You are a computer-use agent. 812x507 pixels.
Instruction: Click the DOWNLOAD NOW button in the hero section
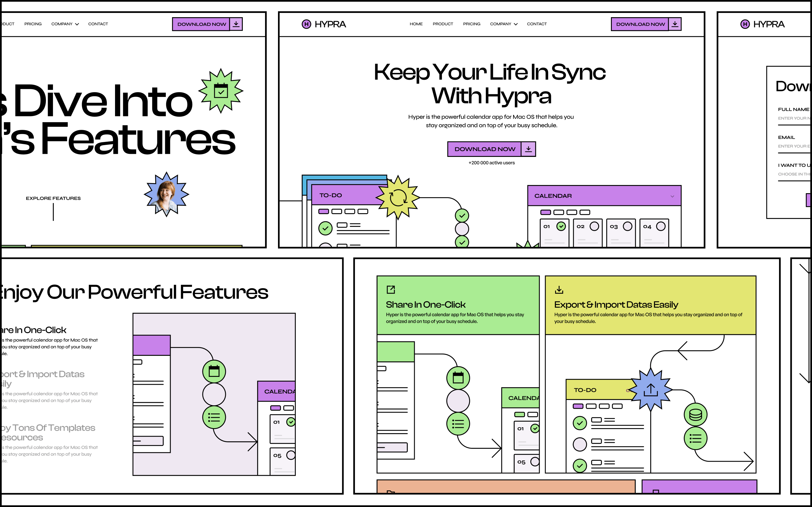484,149
